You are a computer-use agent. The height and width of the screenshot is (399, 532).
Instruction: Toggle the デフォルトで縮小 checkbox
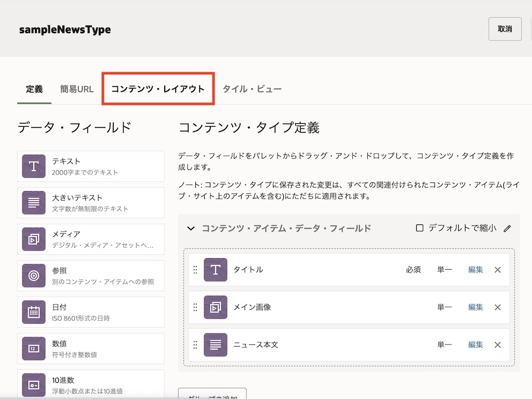coord(420,228)
